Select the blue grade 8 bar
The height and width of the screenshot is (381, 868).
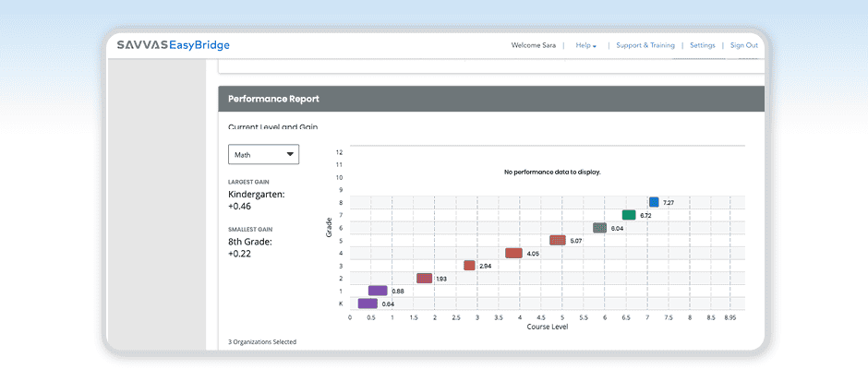[654, 202]
